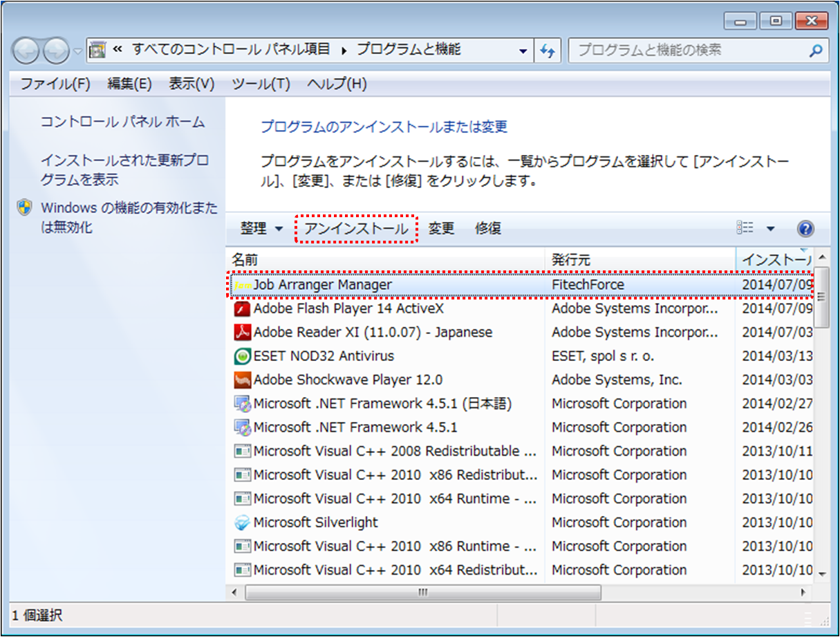The image size is (840, 637).
Task: Click the horizontal scrollbar left arrow
Action: click(x=234, y=593)
